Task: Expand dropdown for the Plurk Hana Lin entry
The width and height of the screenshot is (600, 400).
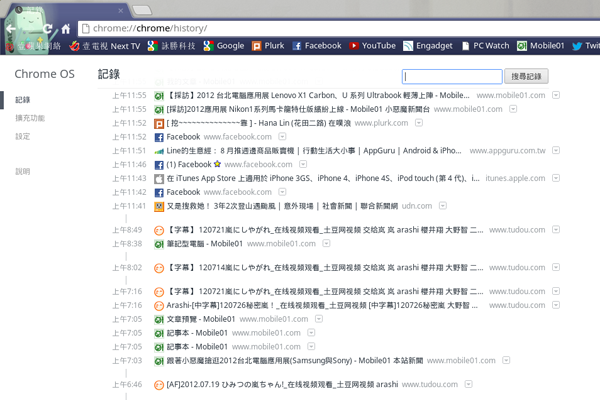Action: 419,123
